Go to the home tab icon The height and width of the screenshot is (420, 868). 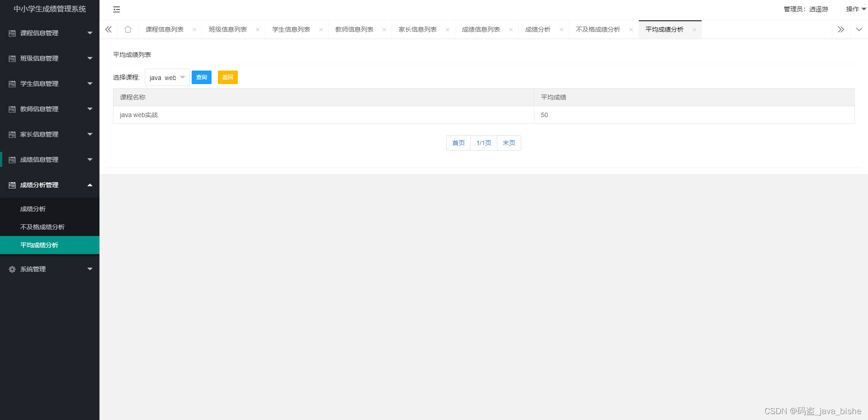tap(128, 29)
